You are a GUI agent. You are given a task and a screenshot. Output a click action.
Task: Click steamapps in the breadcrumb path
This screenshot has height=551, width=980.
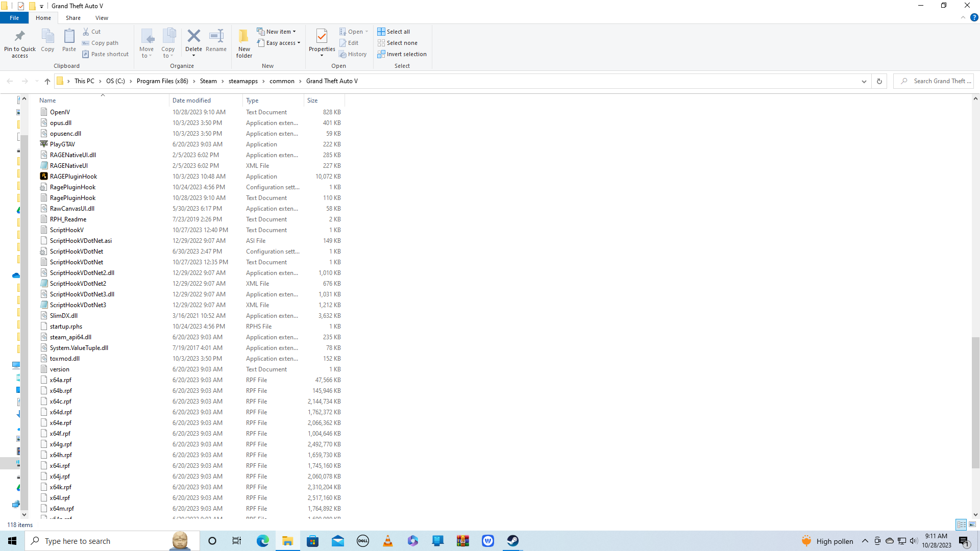click(x=243, y=81)
